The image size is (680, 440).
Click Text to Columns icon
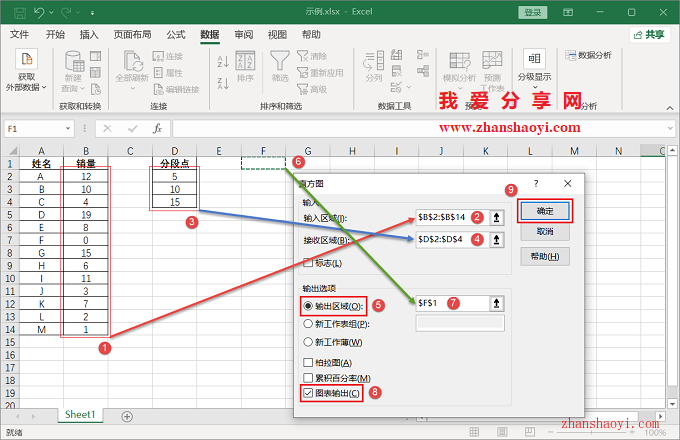click(x=373, y=61)
